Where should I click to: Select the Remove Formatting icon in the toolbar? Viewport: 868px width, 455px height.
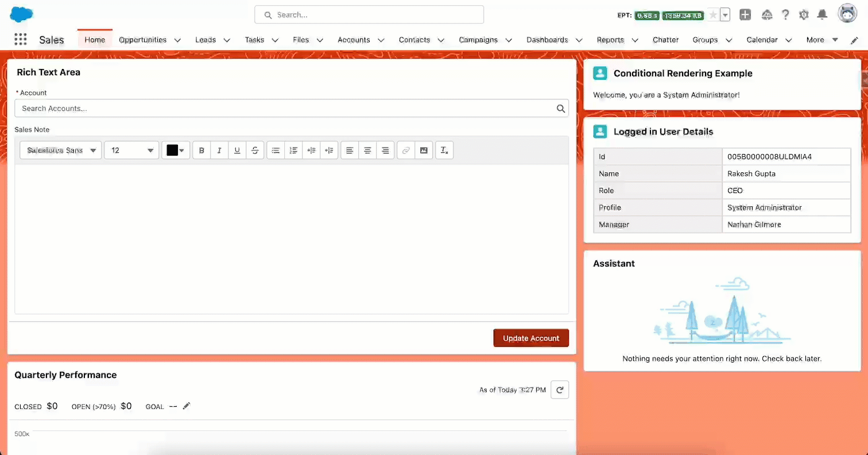(x=444, y=150)
